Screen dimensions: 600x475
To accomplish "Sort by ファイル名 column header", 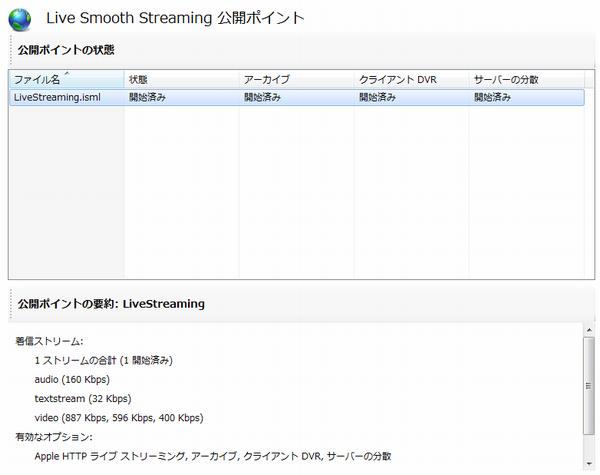I will coord(67,79).
